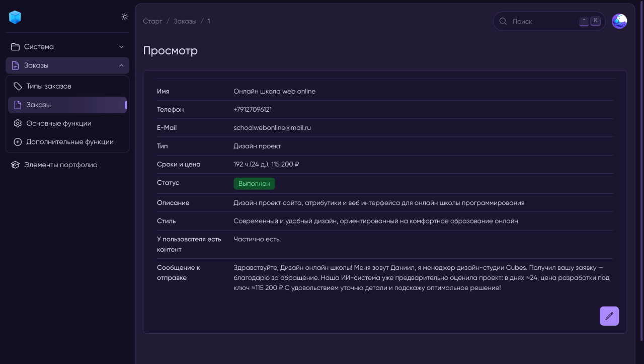The height and width of the screenshot is (364, 644).
Task: Click the purple pencil edit button
Action: (x=609, y=316)
